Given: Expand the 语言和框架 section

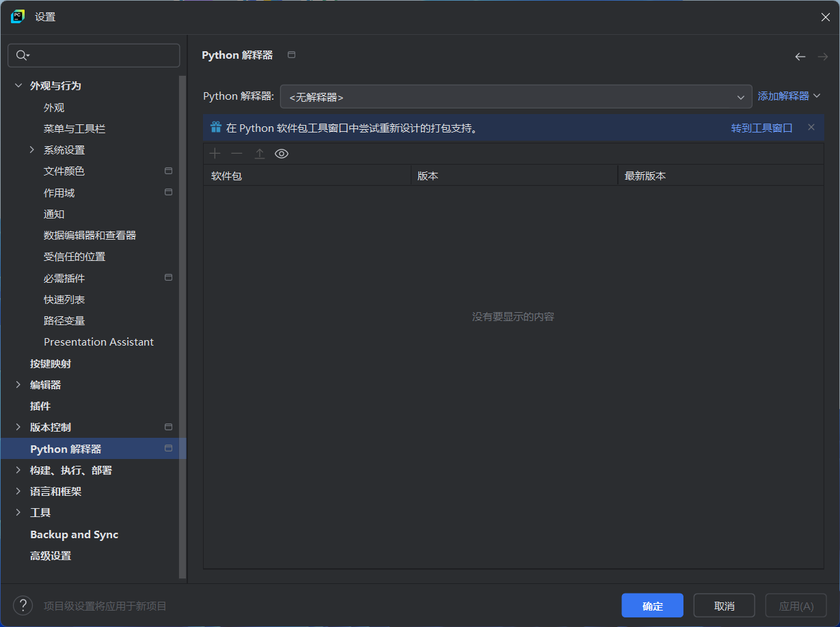Looking at the screenshot, I should [18, 491].
